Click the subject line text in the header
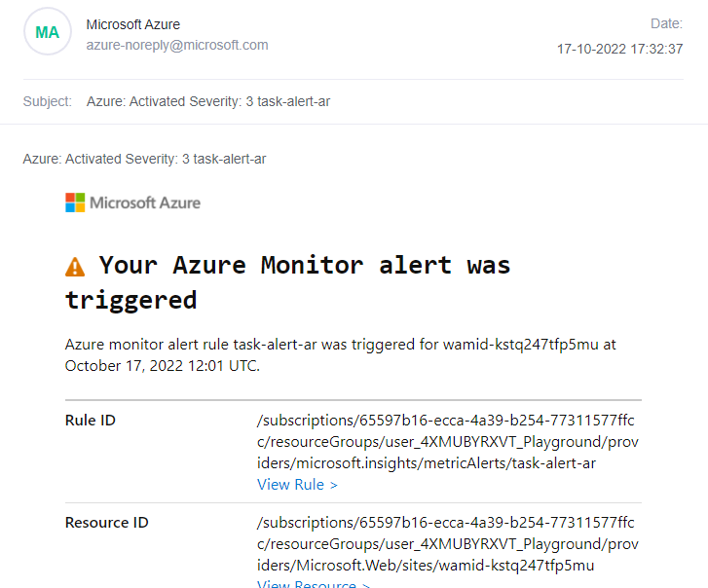Image resolution: width=708 pixels, height=588 pixels. click(208, 101)
